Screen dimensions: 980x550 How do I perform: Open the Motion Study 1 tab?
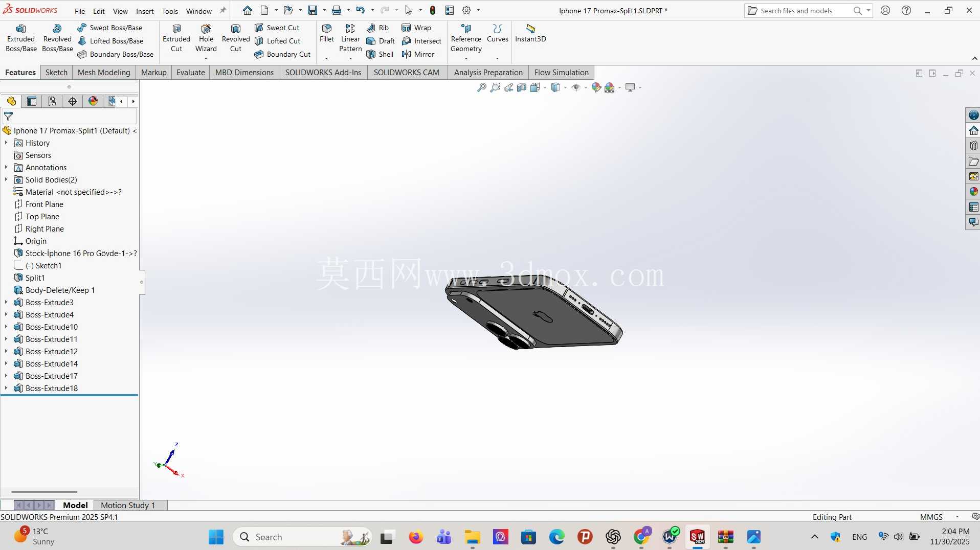[x=128, y=505]
